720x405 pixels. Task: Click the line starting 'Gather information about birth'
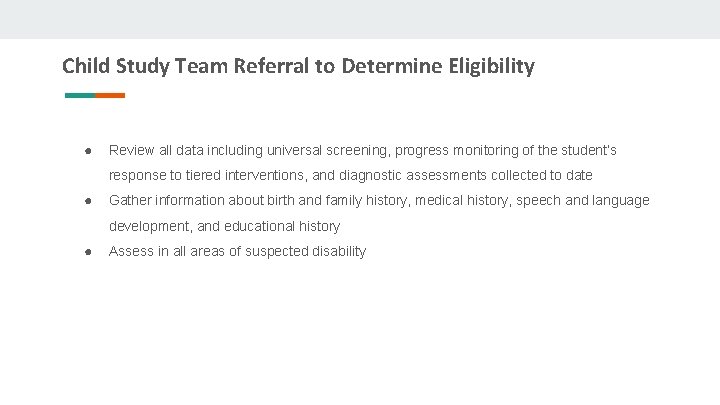(x=378, y=200)
